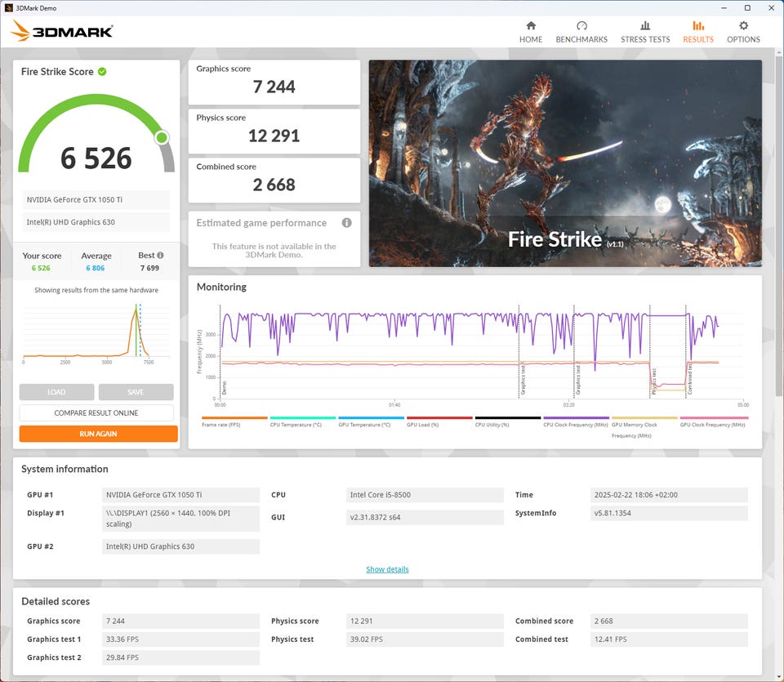Open the Home icon in navigation
This screenshot has width=784, height=682.
point(531,25)
